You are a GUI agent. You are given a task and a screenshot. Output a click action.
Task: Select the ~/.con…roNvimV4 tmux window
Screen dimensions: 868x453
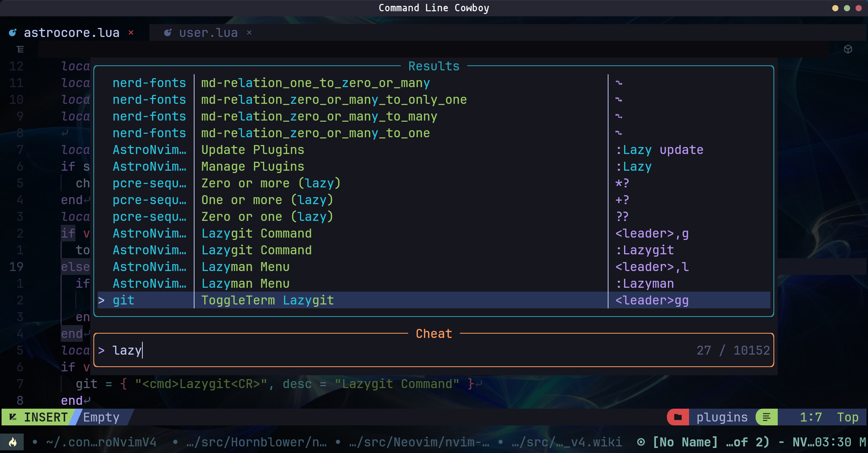point(101,442)
